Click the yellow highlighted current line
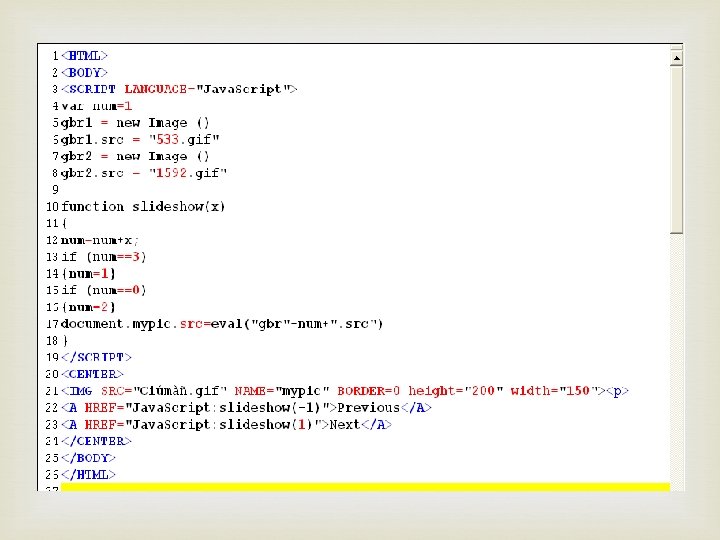720x540 pixels. (365, 487)
